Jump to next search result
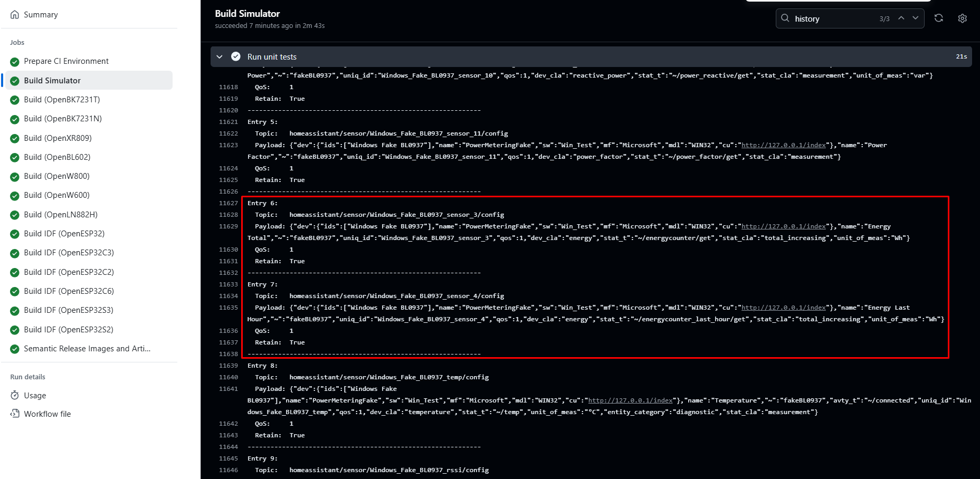 (915, 18)
